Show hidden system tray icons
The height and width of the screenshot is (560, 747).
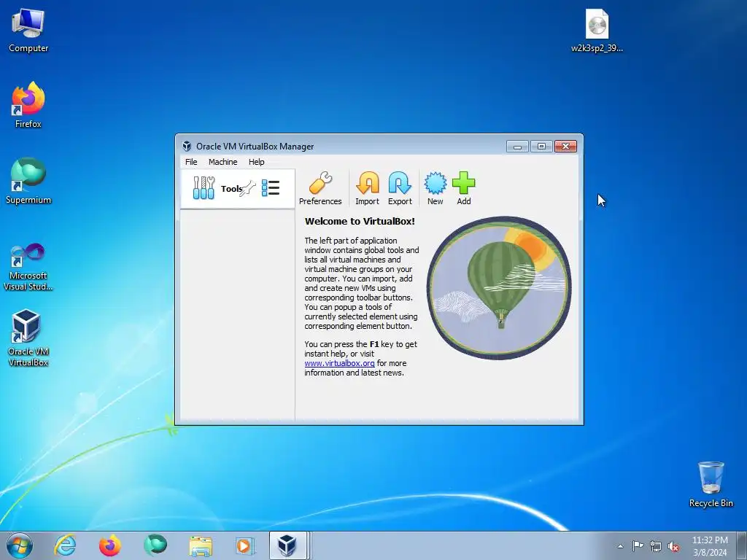620,546
